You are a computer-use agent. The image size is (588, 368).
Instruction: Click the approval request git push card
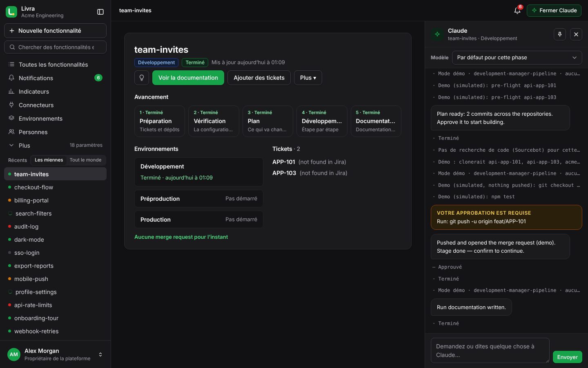(x=506, y=217)
